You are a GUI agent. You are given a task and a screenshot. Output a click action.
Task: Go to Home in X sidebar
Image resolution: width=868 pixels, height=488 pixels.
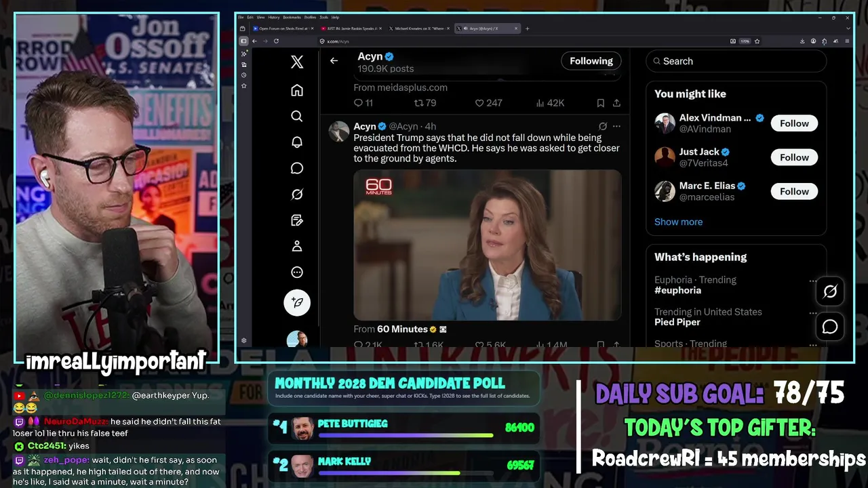point(297,90)
